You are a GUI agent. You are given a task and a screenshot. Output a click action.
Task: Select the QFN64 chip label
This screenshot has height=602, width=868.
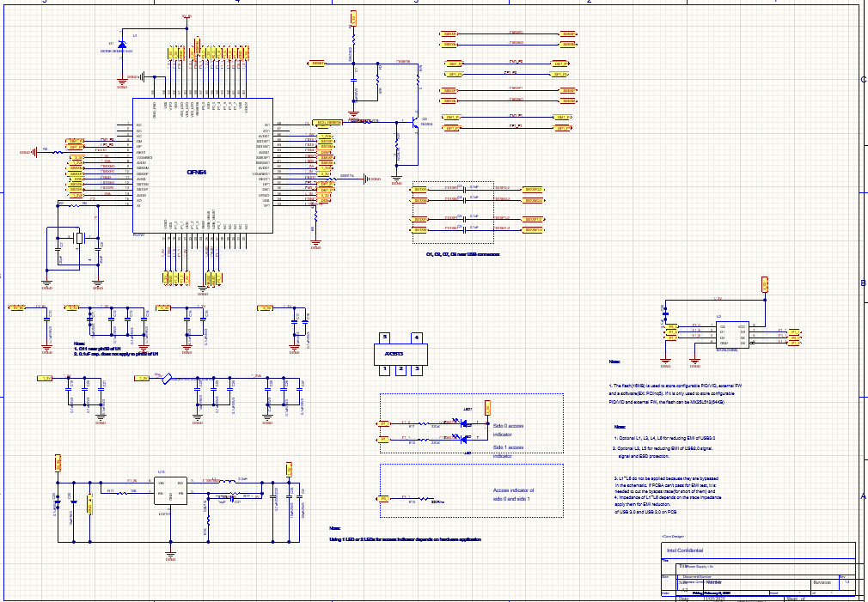197,173
